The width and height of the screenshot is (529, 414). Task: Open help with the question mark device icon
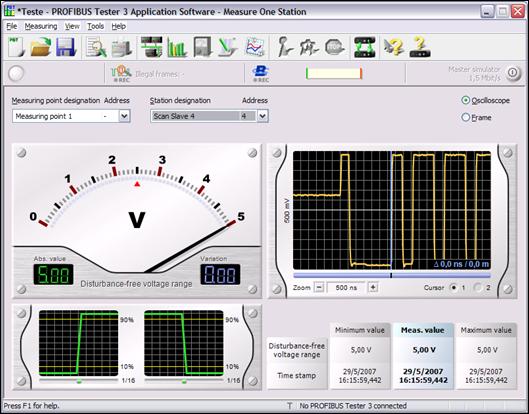(420, 47)
